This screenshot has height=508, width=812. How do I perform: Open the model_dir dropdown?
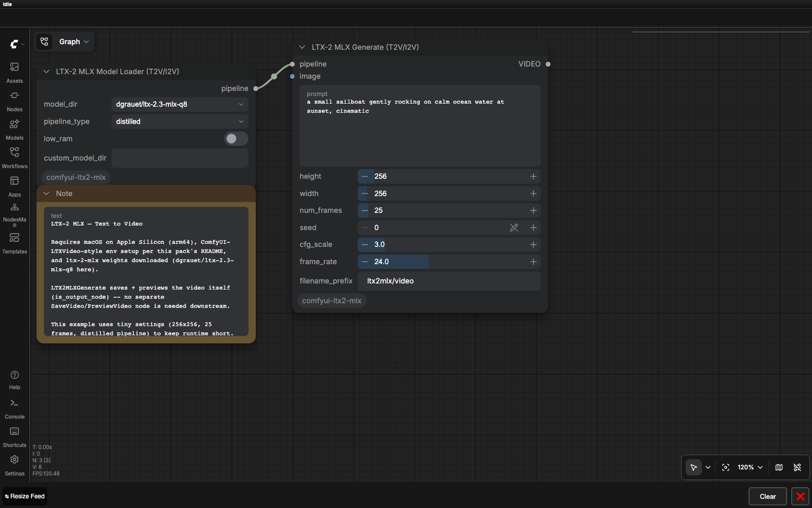click(180, 104)
